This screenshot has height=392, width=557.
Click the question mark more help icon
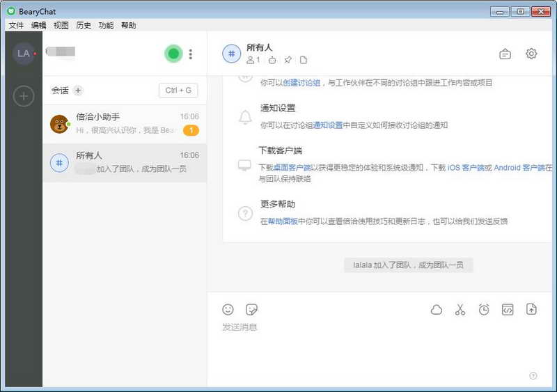click(245, 214)
